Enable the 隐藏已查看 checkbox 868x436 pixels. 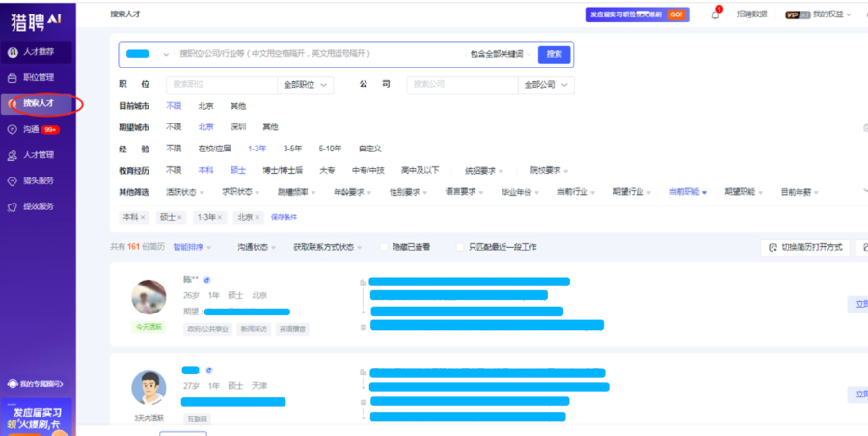[384, 248]
